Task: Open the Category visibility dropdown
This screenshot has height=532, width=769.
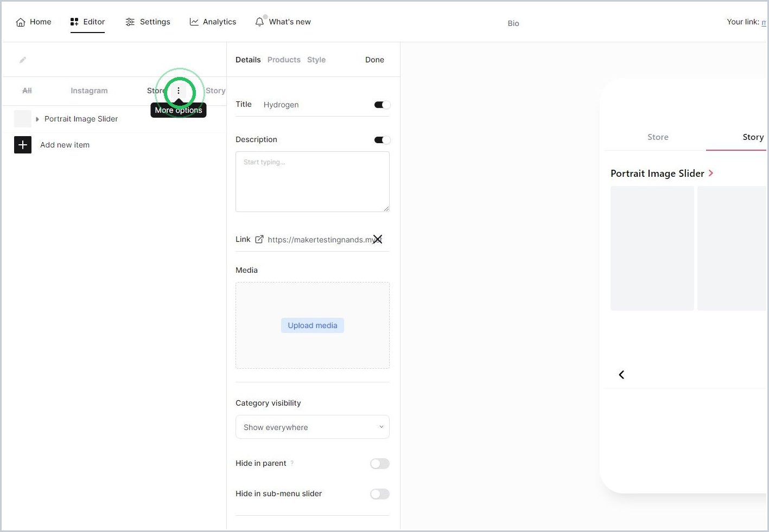Action: click(313, 427)
